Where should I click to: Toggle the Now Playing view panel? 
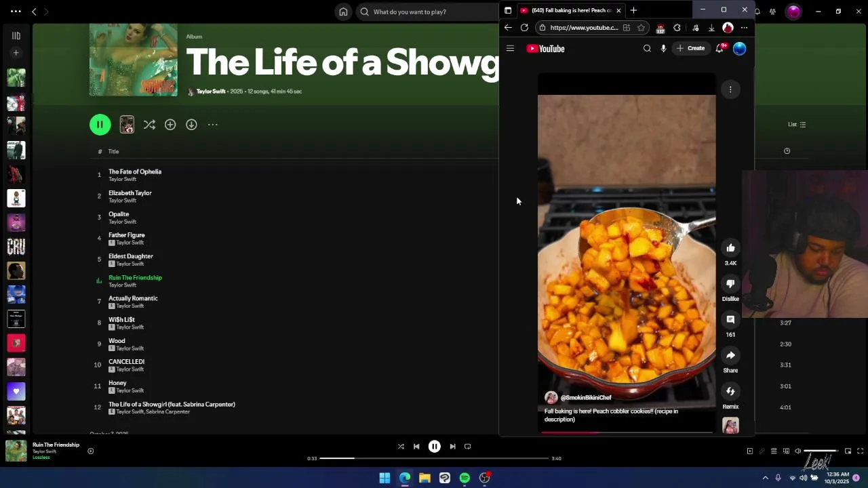tap(749, 451)
